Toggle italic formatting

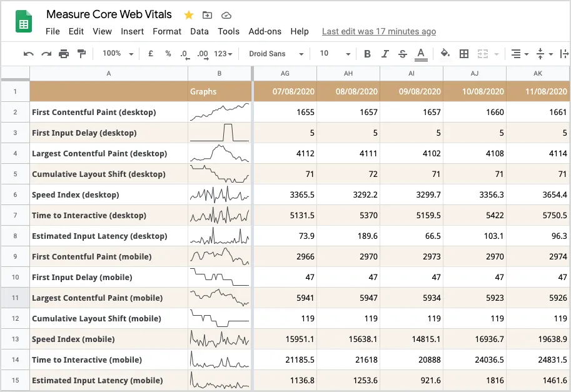click(385, 54)
